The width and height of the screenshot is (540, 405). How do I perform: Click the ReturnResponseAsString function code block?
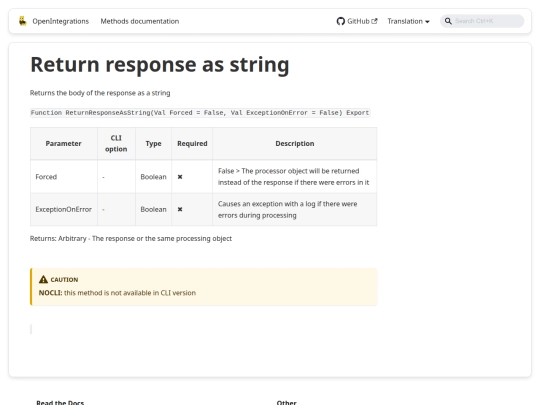pos(200,113)
